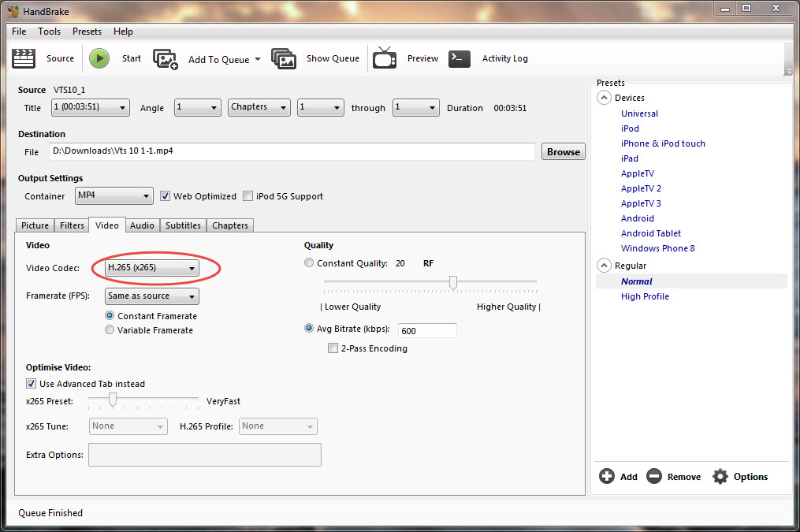This screenshot has height=532, width=800.
Task: Open the end chapter dropdown after through
Action: (x=416, y=108)
